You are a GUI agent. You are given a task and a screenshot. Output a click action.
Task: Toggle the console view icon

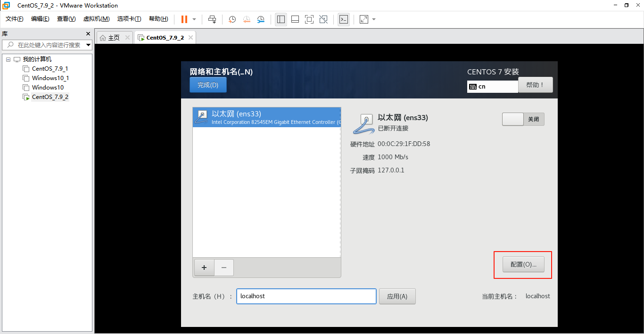[x=344, y=19]
